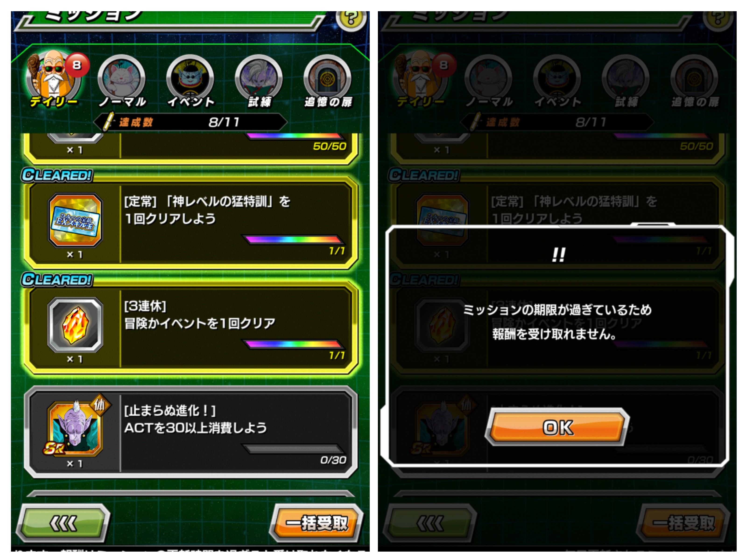This screenshot has height=560, width=746.
Task: Tap the 8/11 achievement count bar
Action: (x=190, y=122)
